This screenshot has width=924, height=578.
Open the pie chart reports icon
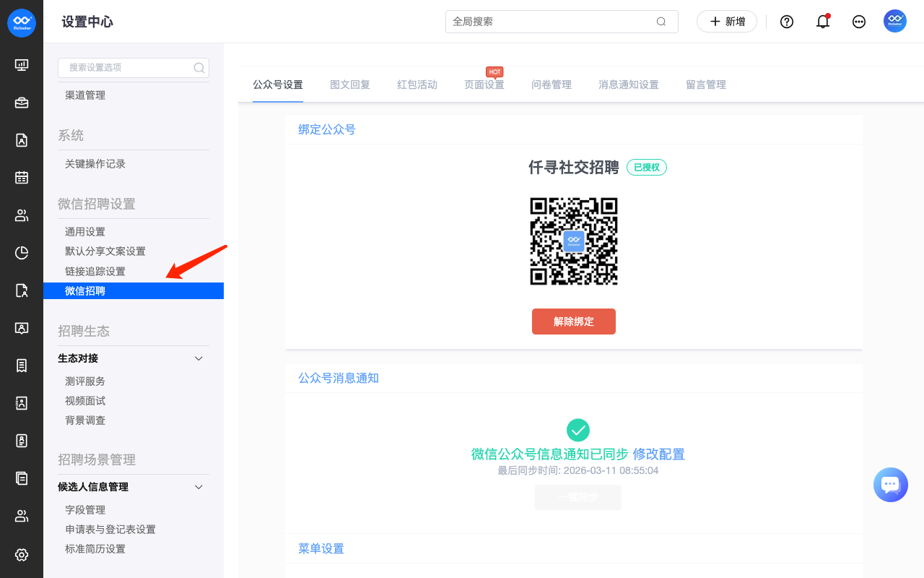pos(22,253)
